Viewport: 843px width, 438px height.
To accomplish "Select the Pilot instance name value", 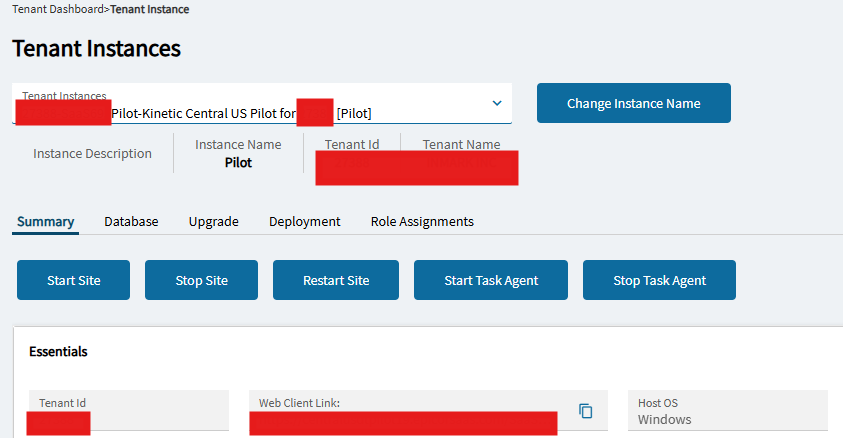I will coord(238,162).
